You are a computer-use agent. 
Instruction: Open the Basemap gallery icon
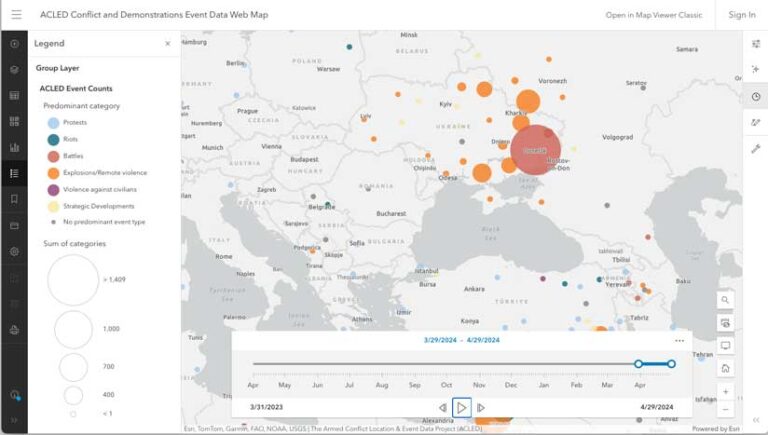coord(14,121)
